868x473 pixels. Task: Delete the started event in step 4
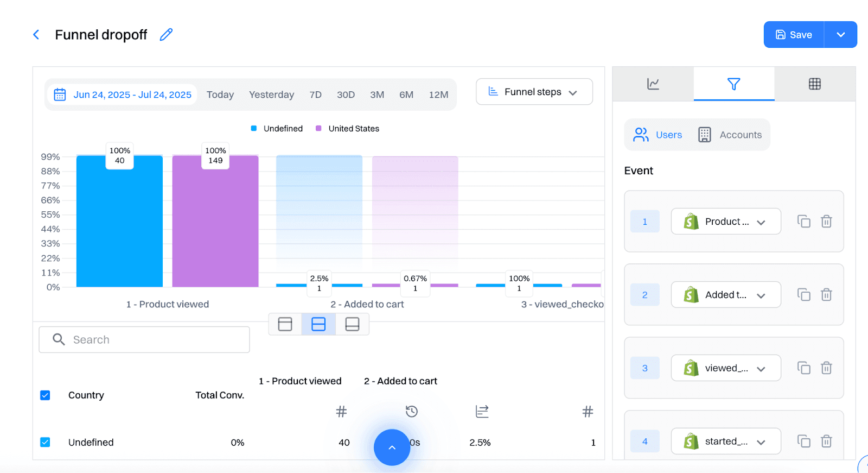(826, 442)
